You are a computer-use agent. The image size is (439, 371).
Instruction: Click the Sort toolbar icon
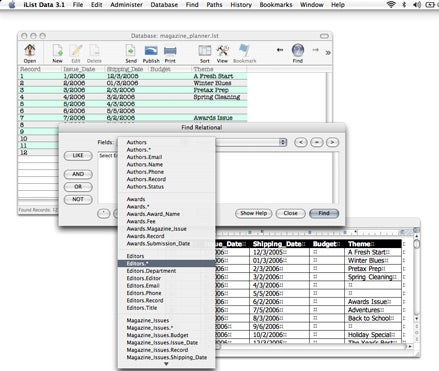(205, 53)
